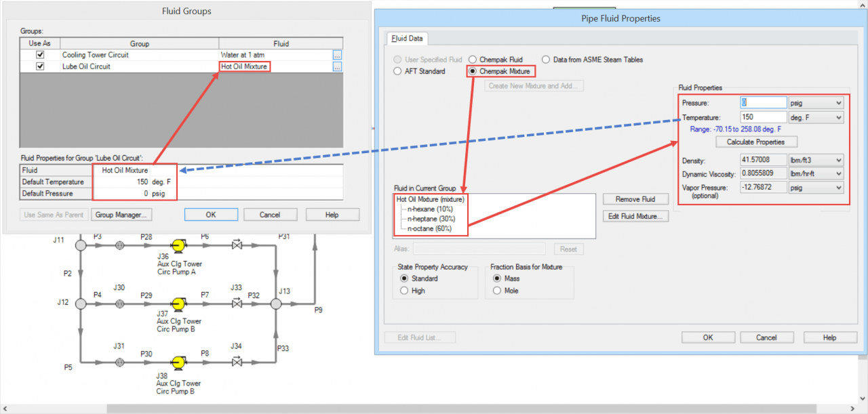The height and width of the screenshot is (414, 868).
Task: Click pipe label P9 in workspace
Action: point(318,310)
